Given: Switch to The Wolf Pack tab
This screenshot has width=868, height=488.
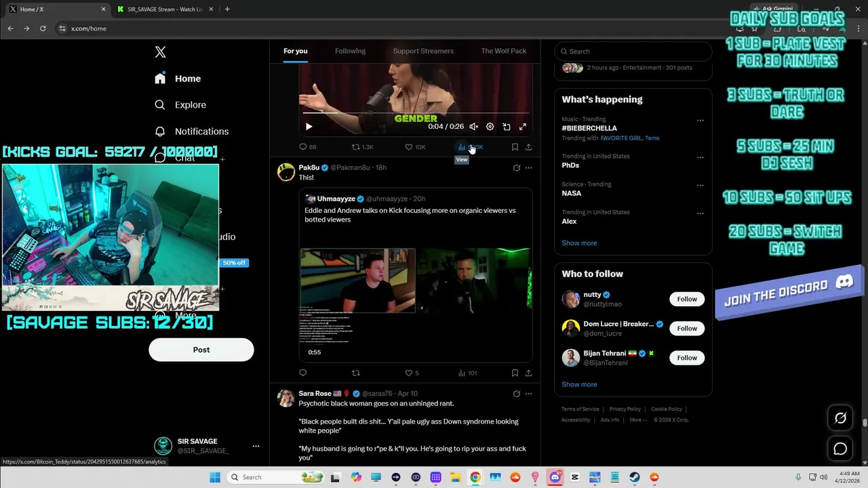Looking at the screenshot, I should (504, 51).
